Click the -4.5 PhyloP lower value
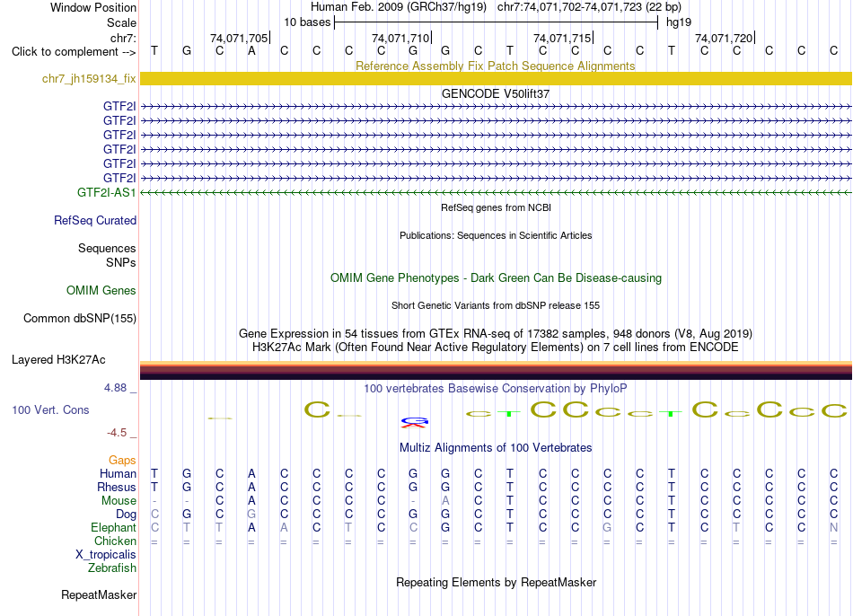 click(117, 433)
